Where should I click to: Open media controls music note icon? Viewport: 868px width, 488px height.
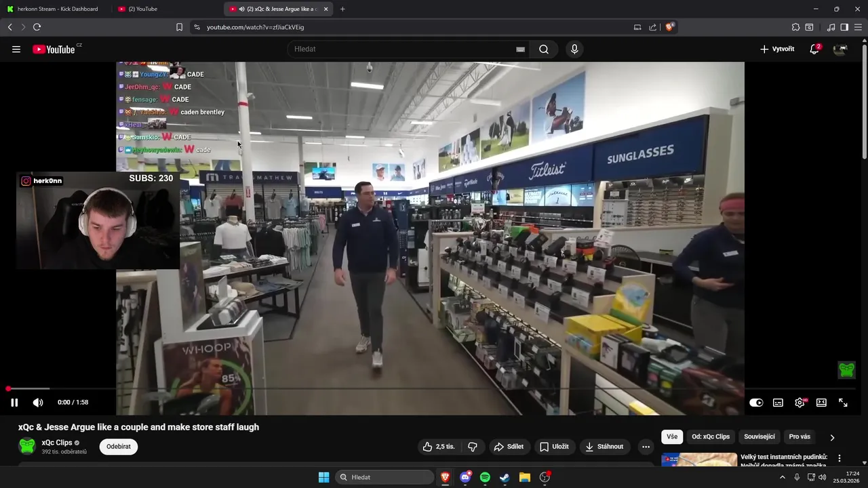click(831, 27)
